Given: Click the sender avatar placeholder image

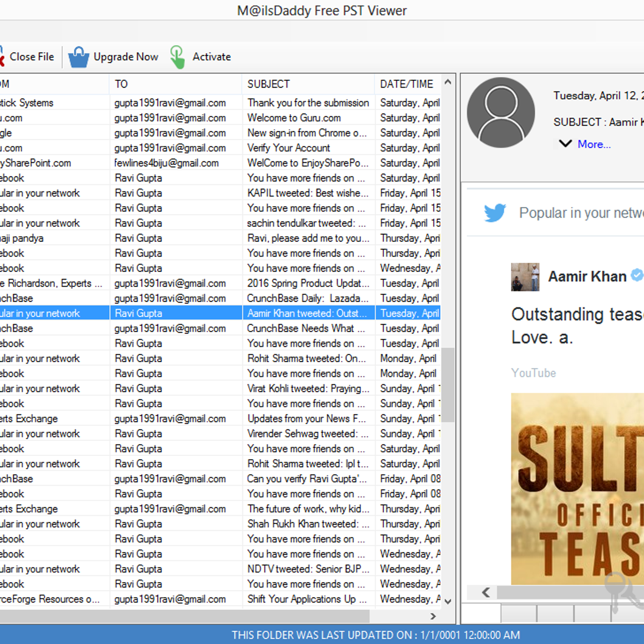Looking at the screenshot, I should click(501, 112).
